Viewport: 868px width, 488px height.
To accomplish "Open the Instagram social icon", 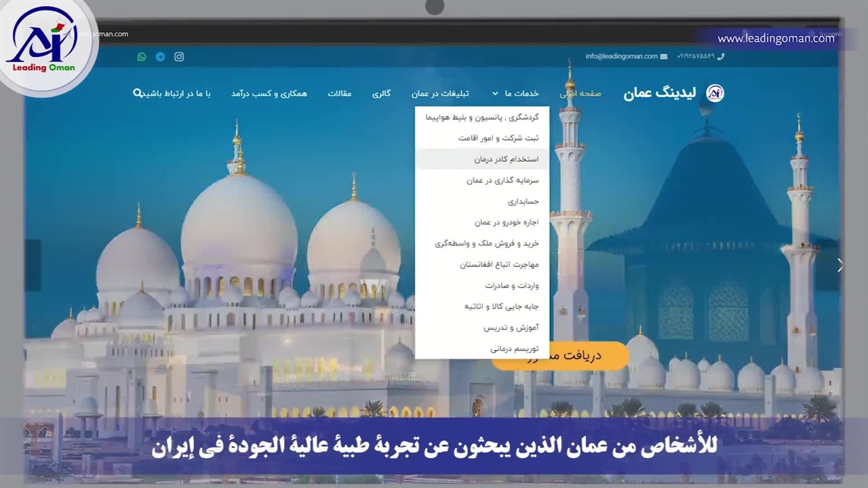I will point(179,57).
